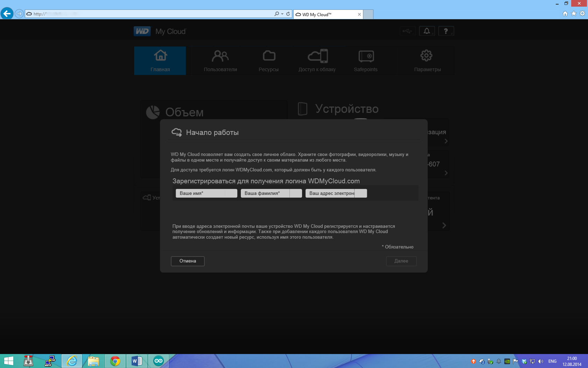Click the volume speaker tray icon
Screen dimensions: 588x368
(x=541, y=361)
